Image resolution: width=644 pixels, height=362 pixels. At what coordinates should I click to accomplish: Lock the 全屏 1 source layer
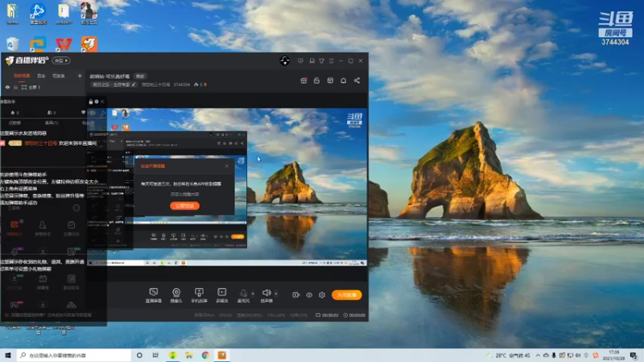coord(15,88)
